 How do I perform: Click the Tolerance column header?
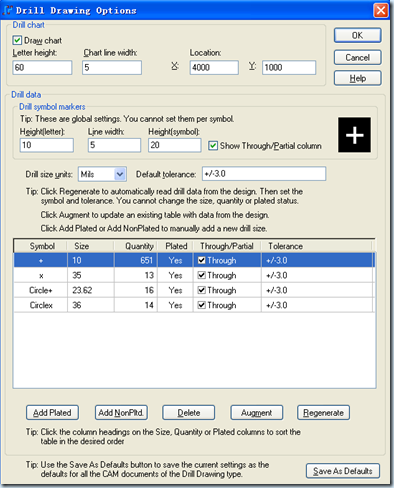[x=316, y=246]
